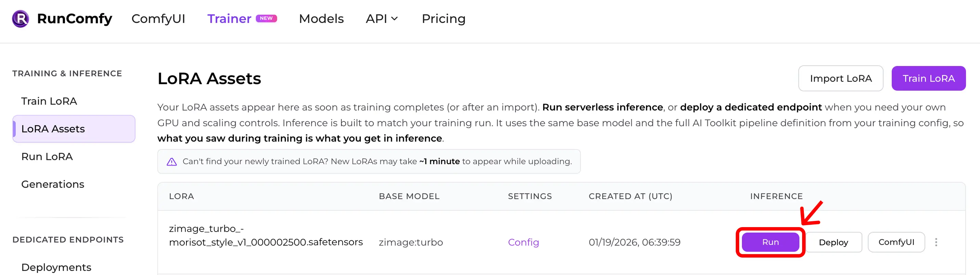
Task: Open the Generations page
Action: (52, 184)
